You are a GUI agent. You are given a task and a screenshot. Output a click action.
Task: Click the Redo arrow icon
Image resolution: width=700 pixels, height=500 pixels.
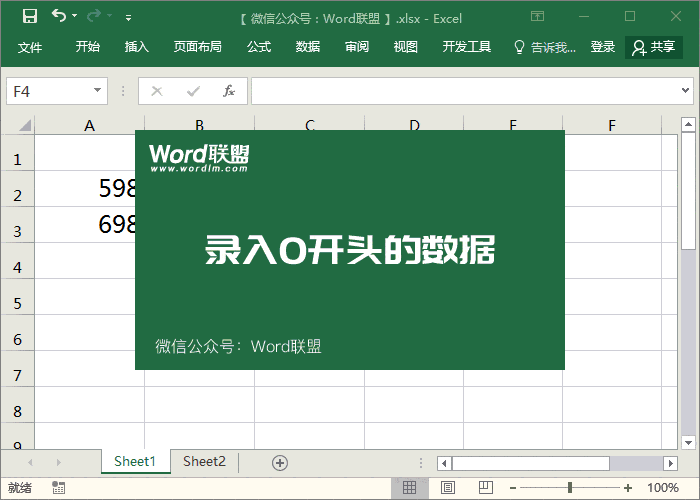94,16
